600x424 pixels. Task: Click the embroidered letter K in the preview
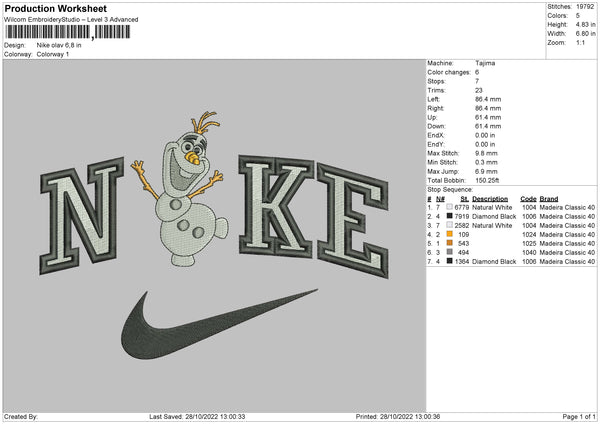[276, 206]
